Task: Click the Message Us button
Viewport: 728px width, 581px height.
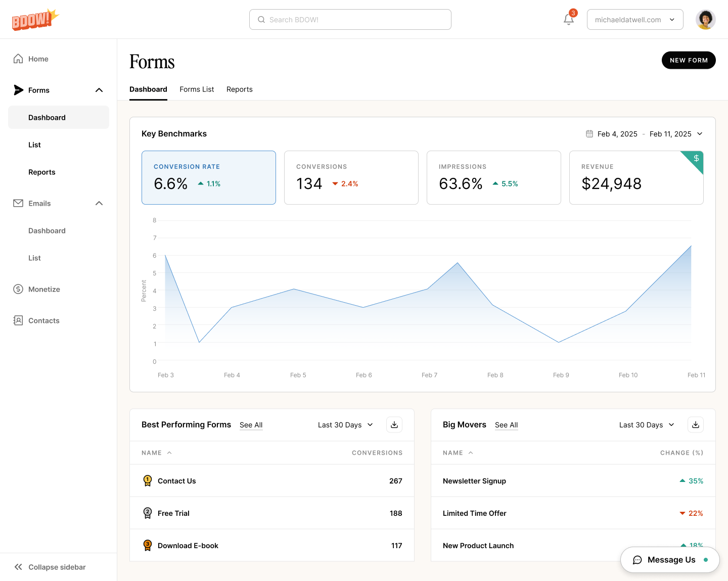Action: (x=670, y=560)
